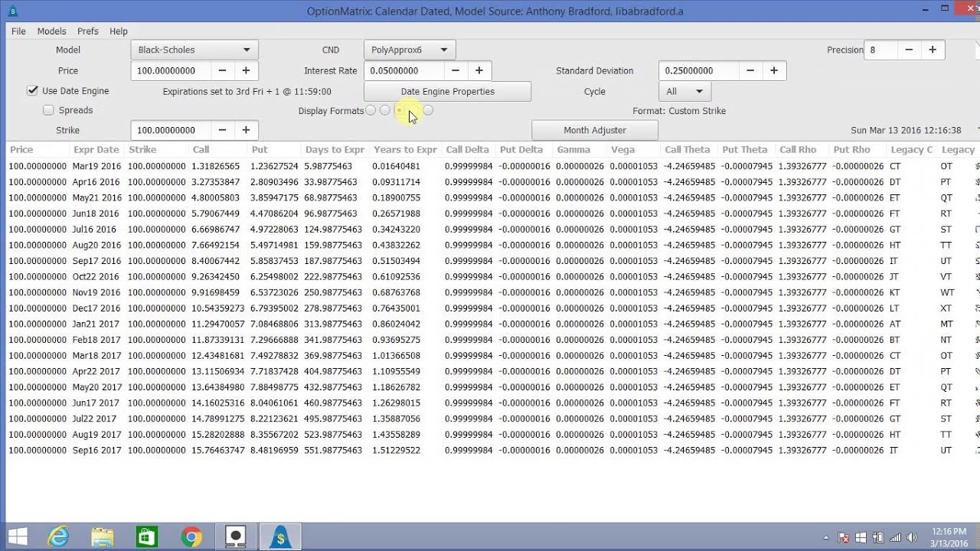Click the Interest Rate minus button
The image size is (980, 551).
pyautogui.click(x=456, y=70)
